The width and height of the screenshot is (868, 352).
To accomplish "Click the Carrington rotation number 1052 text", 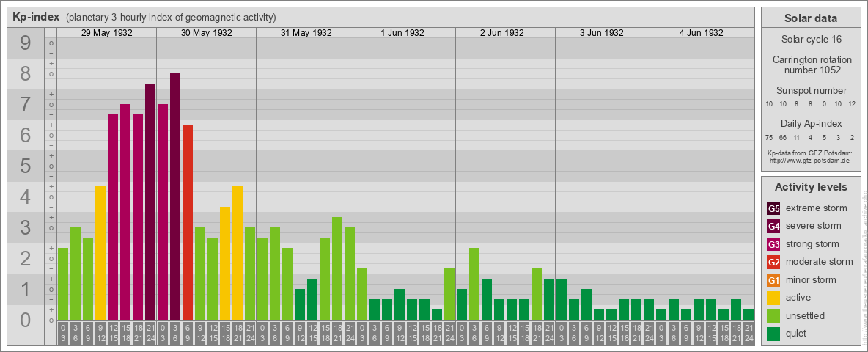I will [x=811, y=65].
